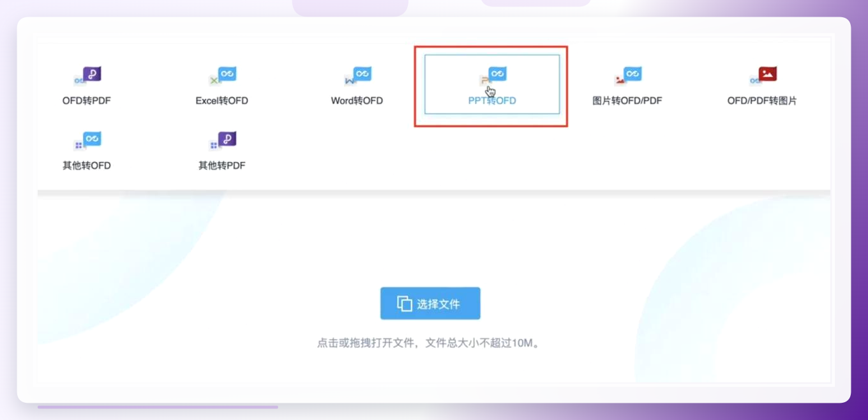868x420 pixels.
Task: Click the 其他转PDF converter icon
Action: pos(223,141)
